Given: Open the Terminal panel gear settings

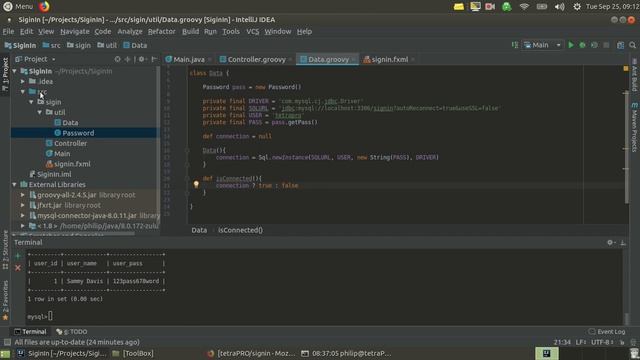Looking at the screenshot, I should coord(610,242).
